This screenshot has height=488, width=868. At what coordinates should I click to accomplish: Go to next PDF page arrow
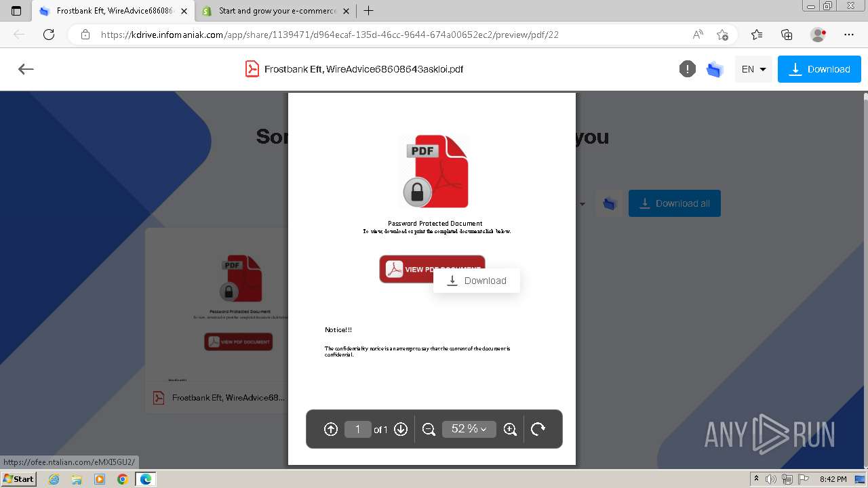(x=401, y=429)
